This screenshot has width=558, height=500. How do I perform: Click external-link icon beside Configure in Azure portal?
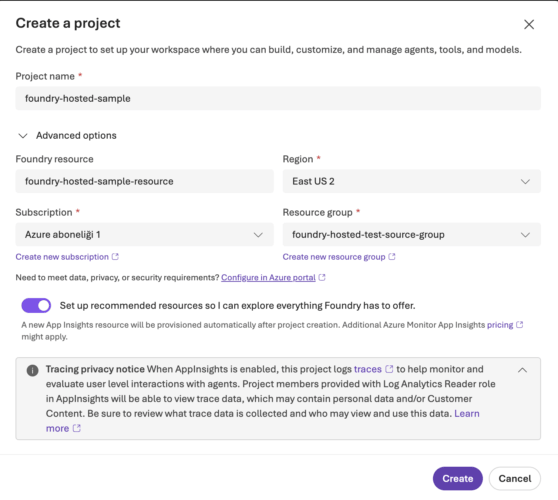tap(322, 277)
